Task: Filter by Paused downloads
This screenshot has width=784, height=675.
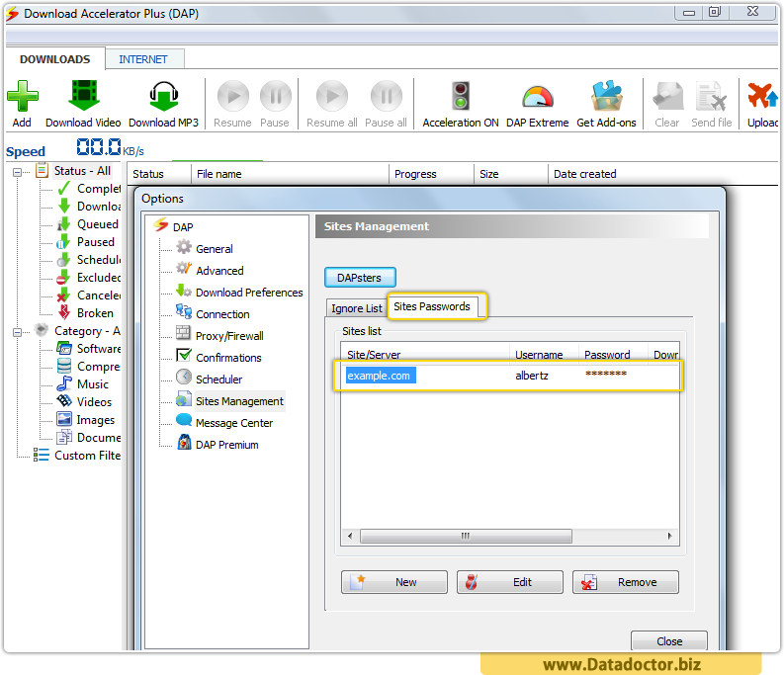Action: [96, 242]
